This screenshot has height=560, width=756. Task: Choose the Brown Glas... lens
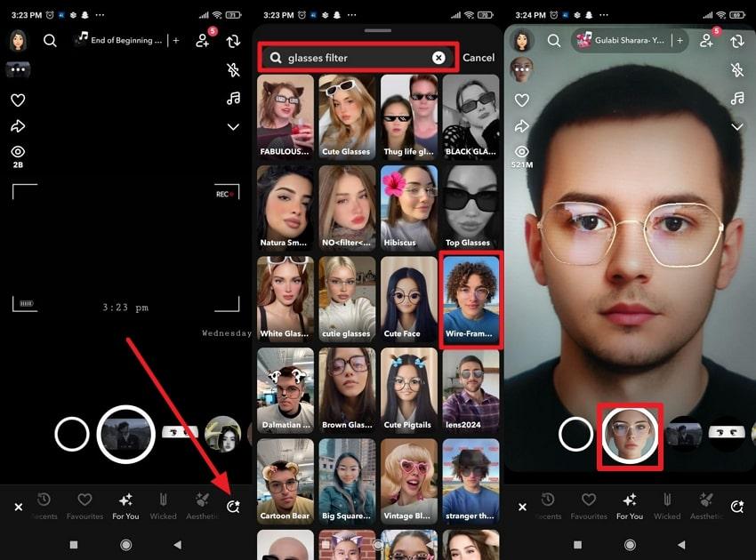(x=347, y=389)
